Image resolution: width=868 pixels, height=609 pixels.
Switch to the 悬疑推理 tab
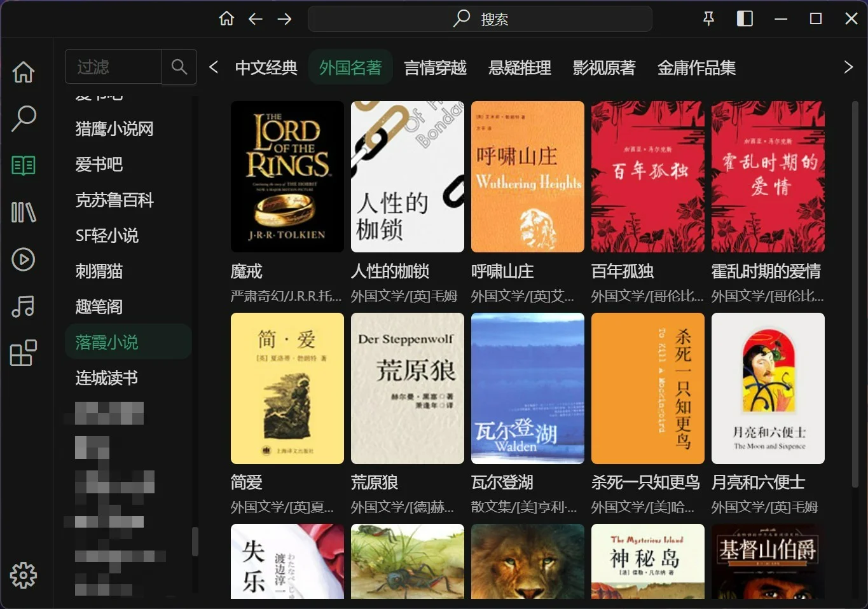pyautogui.click(x=520, y=67)
